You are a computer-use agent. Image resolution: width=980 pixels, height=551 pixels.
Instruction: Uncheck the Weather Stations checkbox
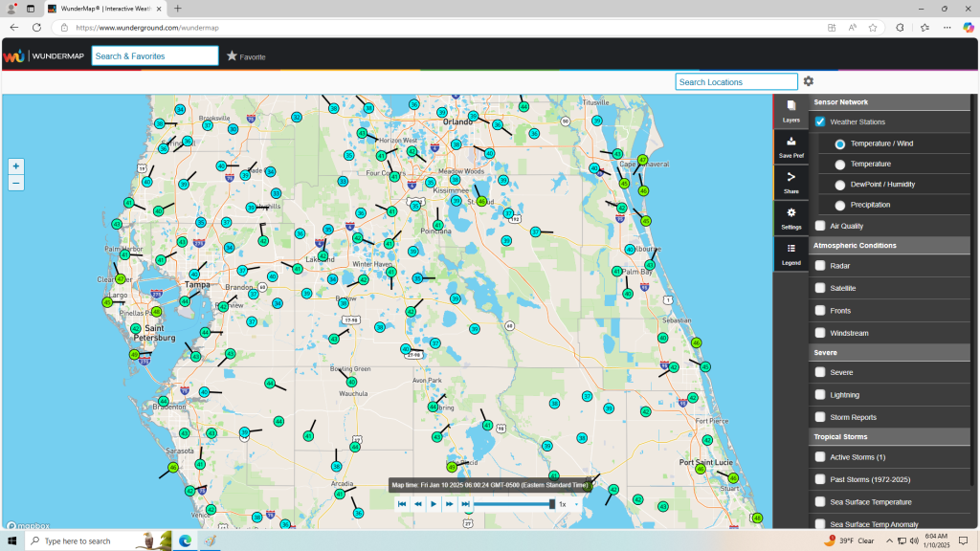point(820,122)
